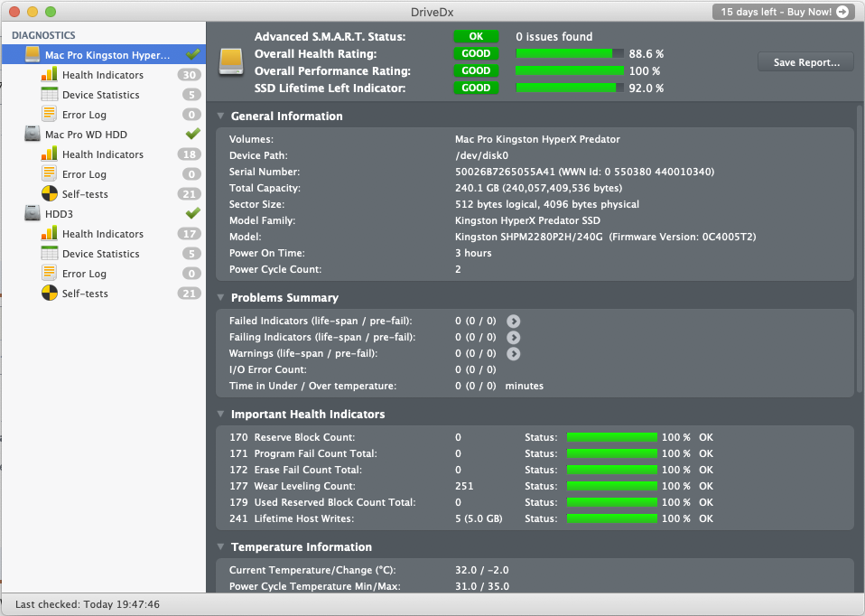Open details arrow for Warnings row
This screenshot has height=616, width=865.
[513, 354]
